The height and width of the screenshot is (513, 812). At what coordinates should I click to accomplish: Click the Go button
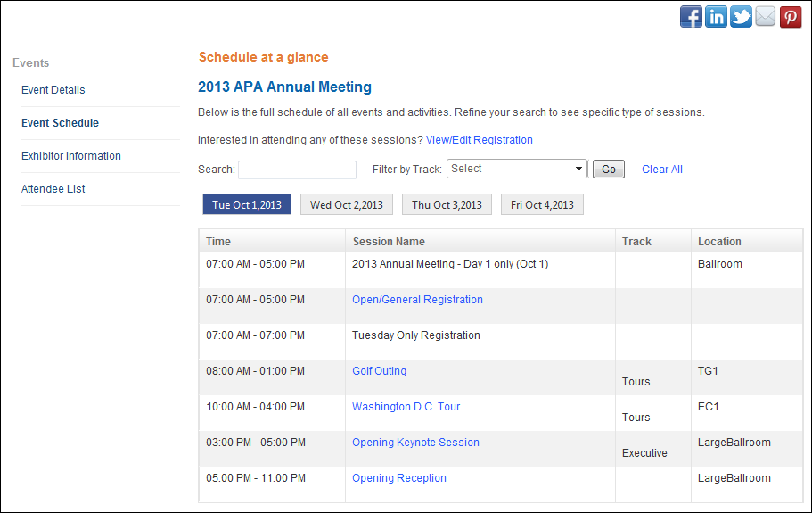tap(609, 170)
